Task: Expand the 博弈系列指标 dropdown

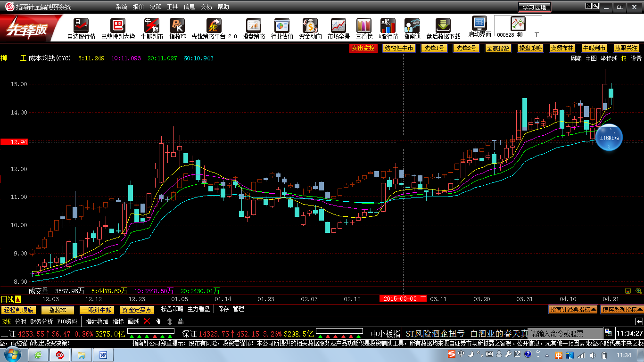Action: 622,309
